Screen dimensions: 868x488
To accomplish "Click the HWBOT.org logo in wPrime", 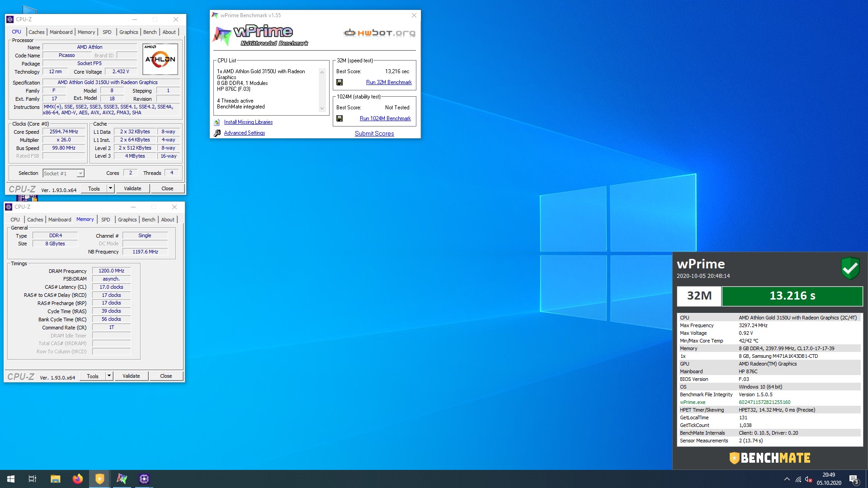I will click(379, 33).
